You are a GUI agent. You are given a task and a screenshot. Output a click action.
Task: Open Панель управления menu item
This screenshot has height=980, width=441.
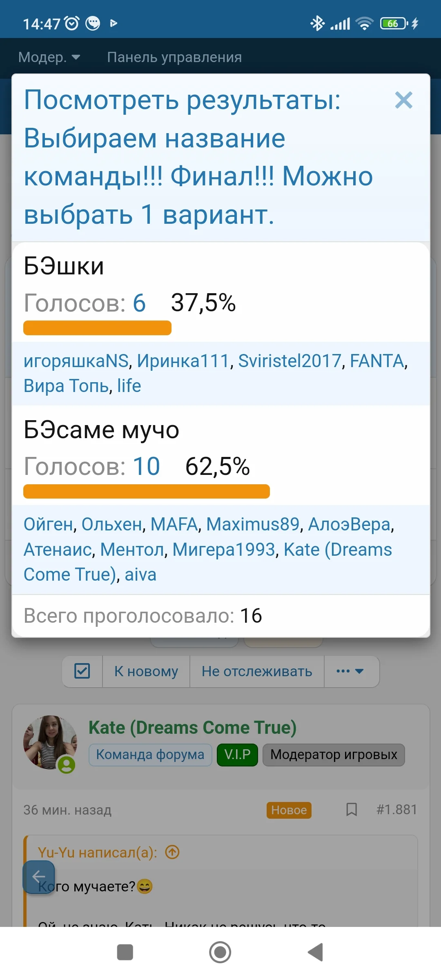tap(174, 57)
